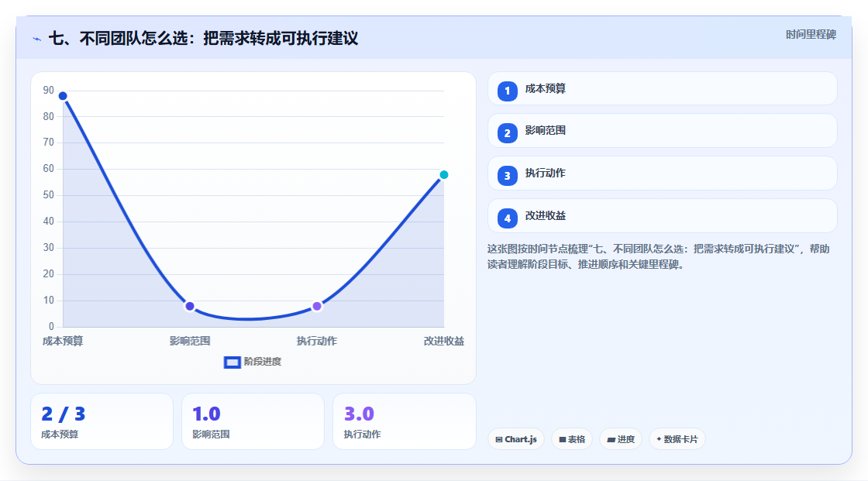
Task: Click the 阶段进度 legend label
Action: coord(263,362)
